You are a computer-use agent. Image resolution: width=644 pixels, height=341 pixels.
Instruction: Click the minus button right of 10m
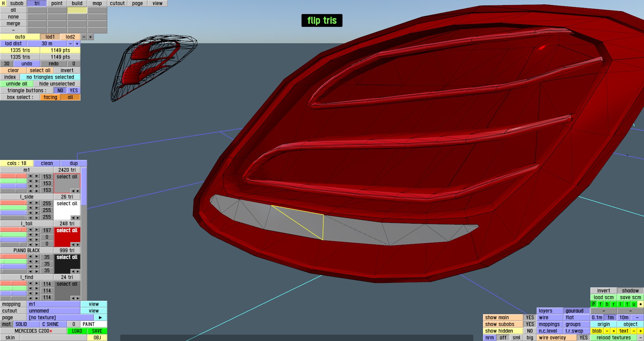tap(637, 318)
